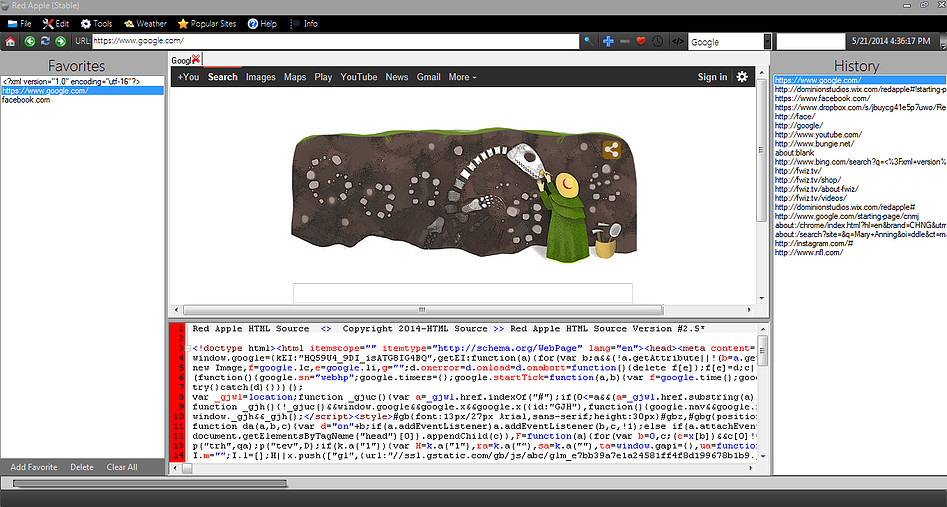Open the Weather menu
The width and height of the screenshot is (947, 507).
(x=146, y=24)
